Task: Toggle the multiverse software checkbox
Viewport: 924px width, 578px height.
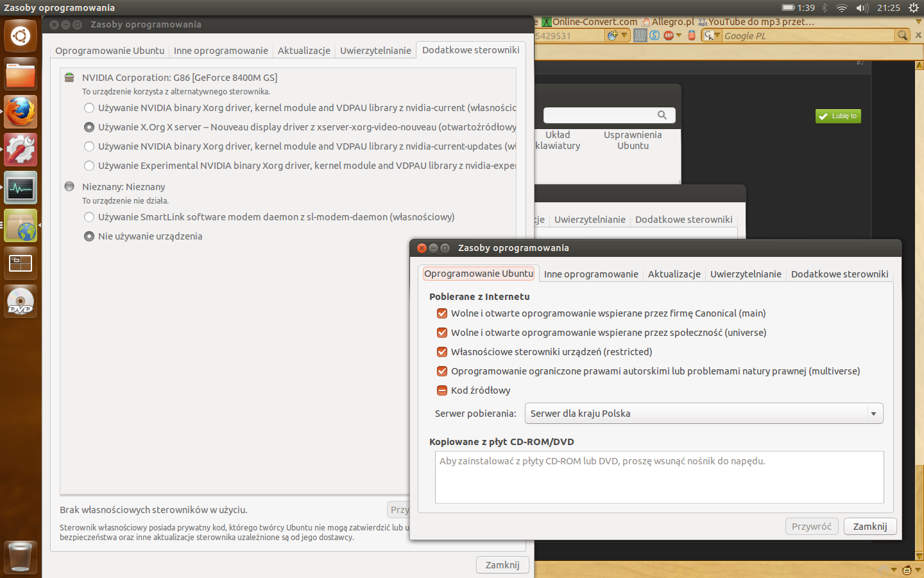Action: tap(442, 371)
